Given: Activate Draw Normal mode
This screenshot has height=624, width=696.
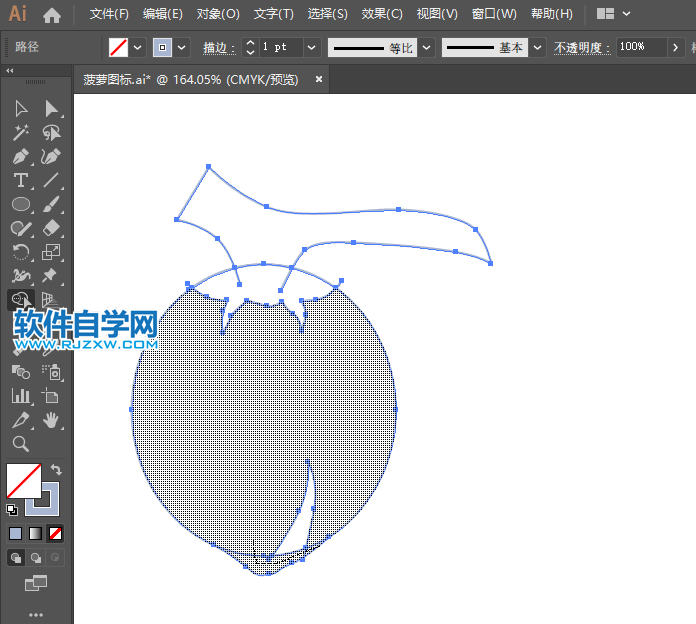Looking at the screenshot, I should point(16,557).
